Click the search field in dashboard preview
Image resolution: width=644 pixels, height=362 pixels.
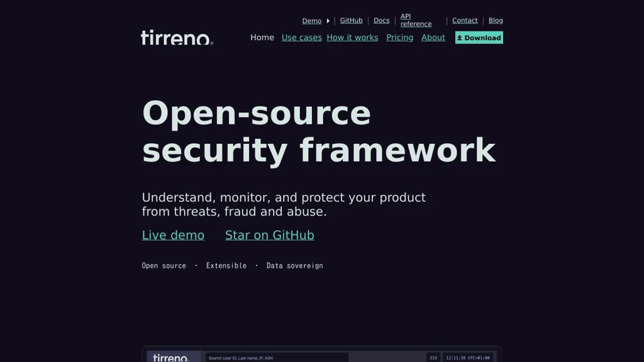click(277, 358)
